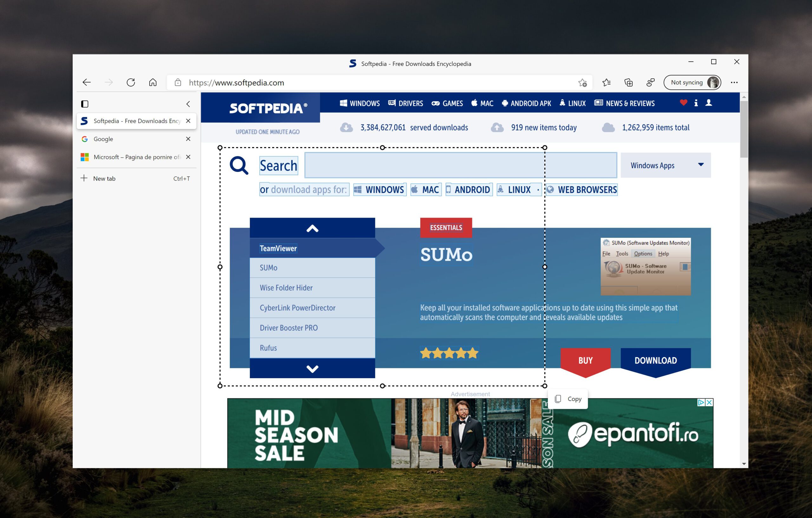The width and height of the screenshot is (812, 518).
Task: Go back using the browser back arrow
Action: coord(87,82)
